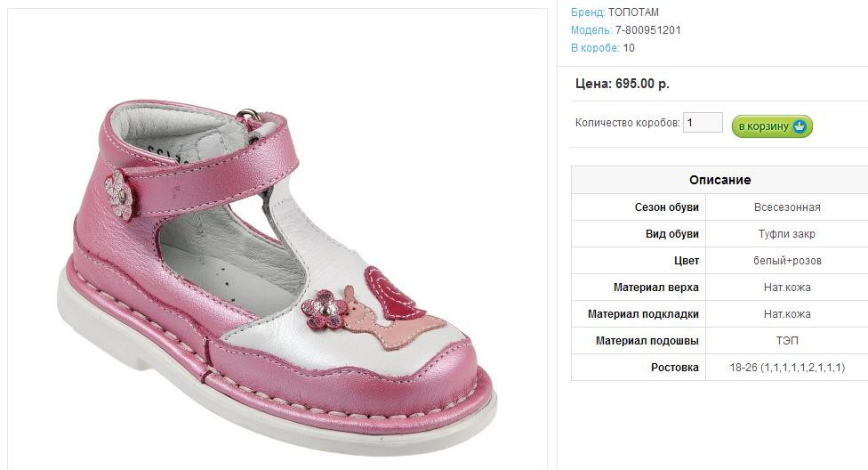This screenshot has width=868, height=470.
Task: Click the Бренд label link
Action: pyautogui.click(x=587, y=12)
